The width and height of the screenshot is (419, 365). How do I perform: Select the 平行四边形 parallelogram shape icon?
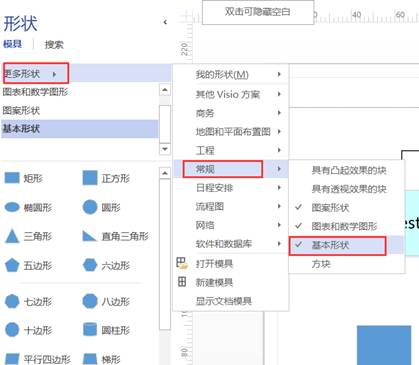pyautogui.click(x=12, y=359)
